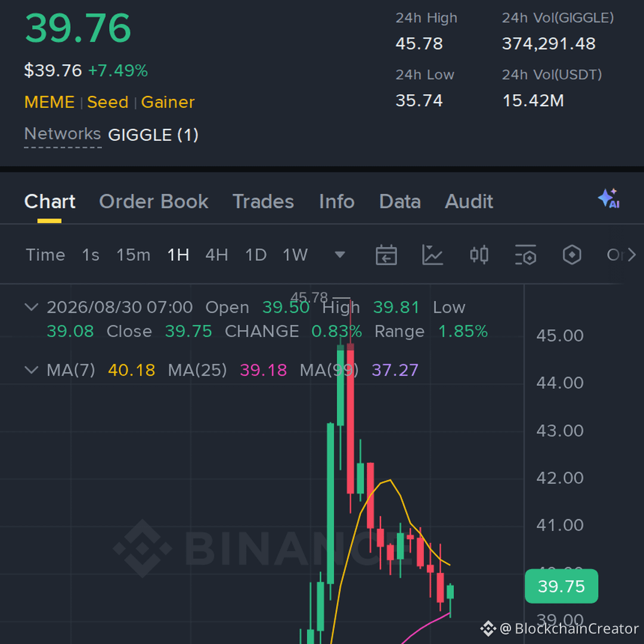Click the large price 39.76
The height and width of the screenshot is (644, 644).
pos(78,28)
